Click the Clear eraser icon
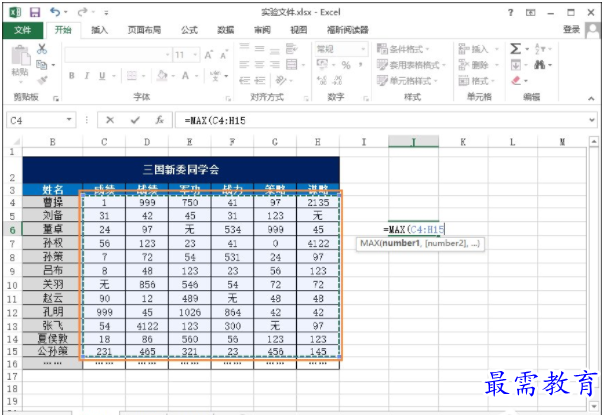 (516, 80)
